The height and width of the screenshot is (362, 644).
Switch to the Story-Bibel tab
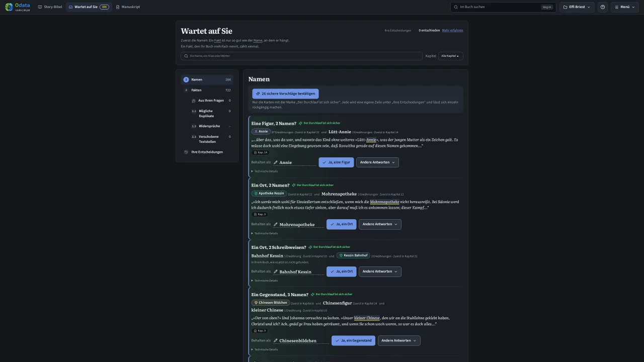point(50,7)
